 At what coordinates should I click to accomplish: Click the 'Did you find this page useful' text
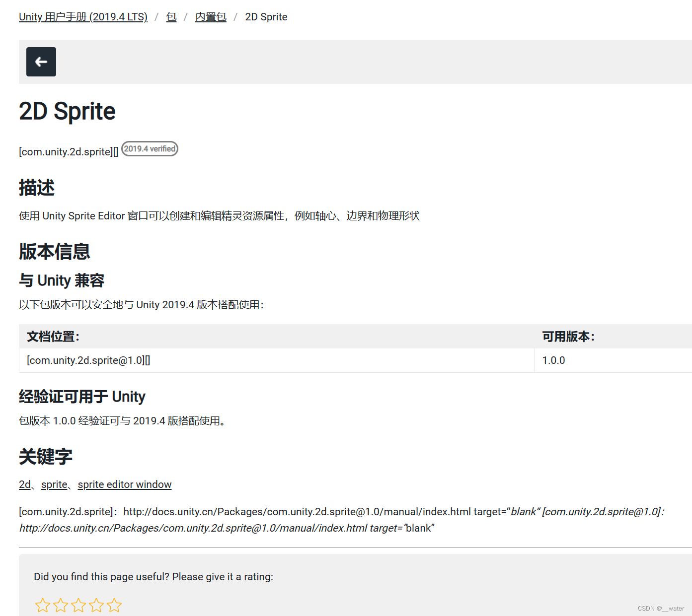154,577
